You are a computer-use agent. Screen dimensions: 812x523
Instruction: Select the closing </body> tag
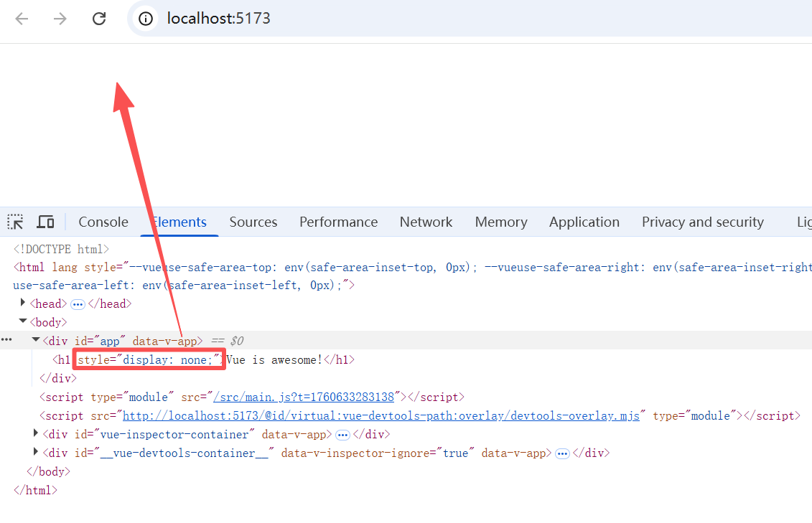click(x=48, y=472)
